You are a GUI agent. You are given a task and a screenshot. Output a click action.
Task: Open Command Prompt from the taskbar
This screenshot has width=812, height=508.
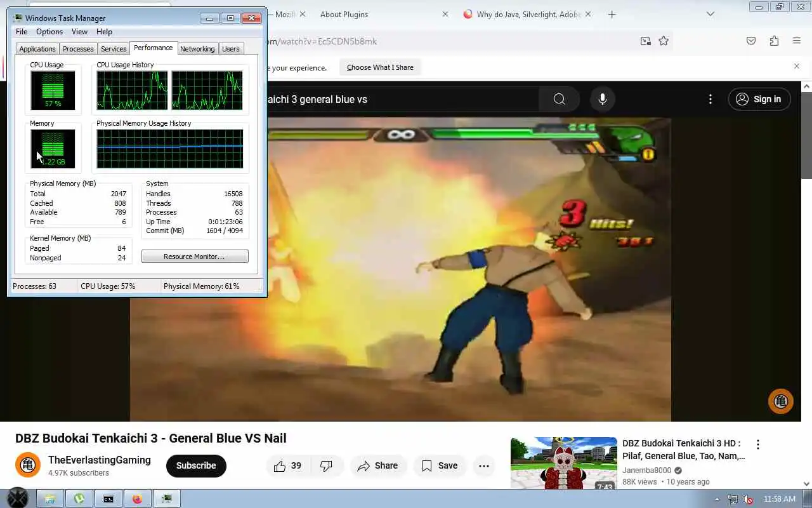tap(108, 499)
